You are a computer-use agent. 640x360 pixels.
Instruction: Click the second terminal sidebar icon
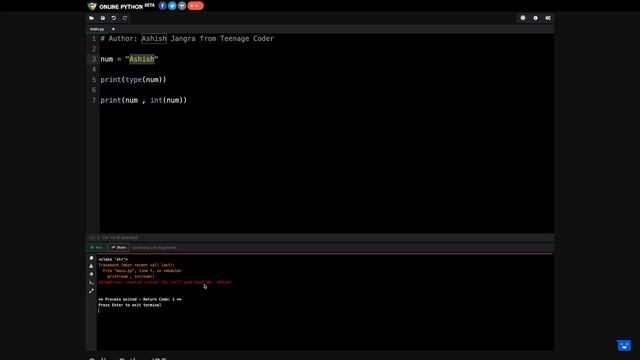pyautogui.click(x=91, y=266)
